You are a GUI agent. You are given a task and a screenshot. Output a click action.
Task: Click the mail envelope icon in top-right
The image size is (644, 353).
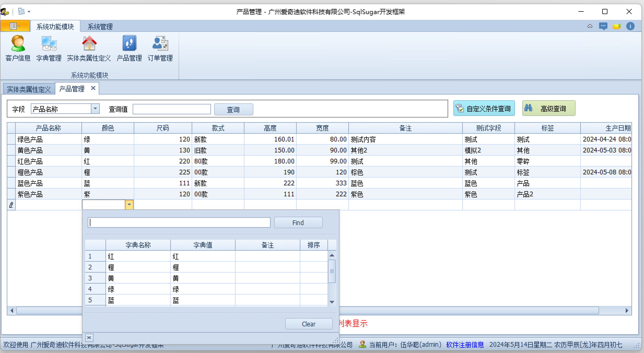[617, 26]
